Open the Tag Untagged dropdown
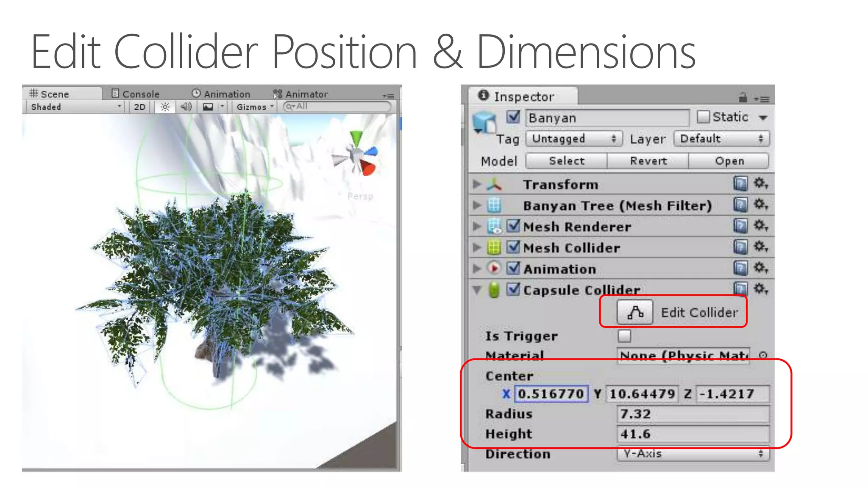 coord(574,139)
